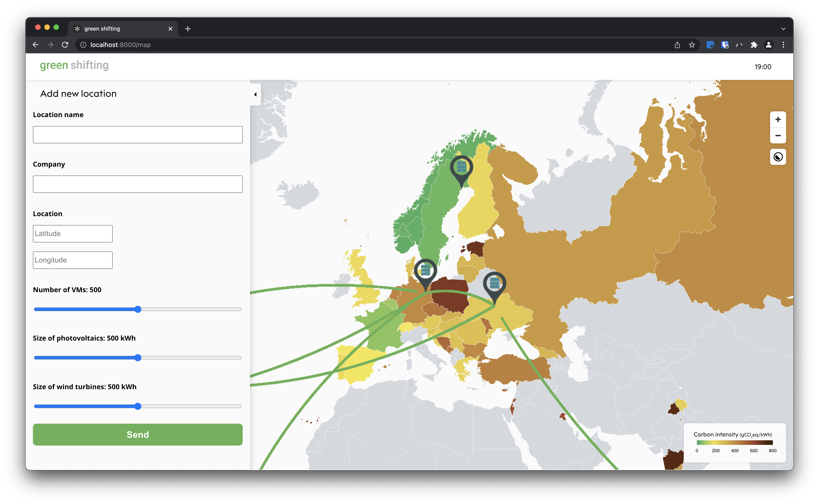Zoom out the map with minus button
819x504 pixels.
pyautogui.click(x=778, y=136)
